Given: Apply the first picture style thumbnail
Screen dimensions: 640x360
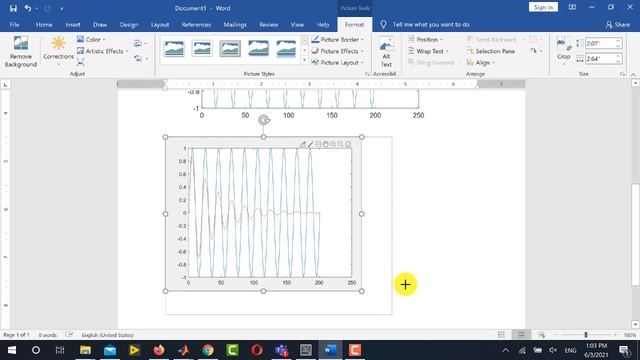Looking at the screenshot, I should tap(174, 48).
